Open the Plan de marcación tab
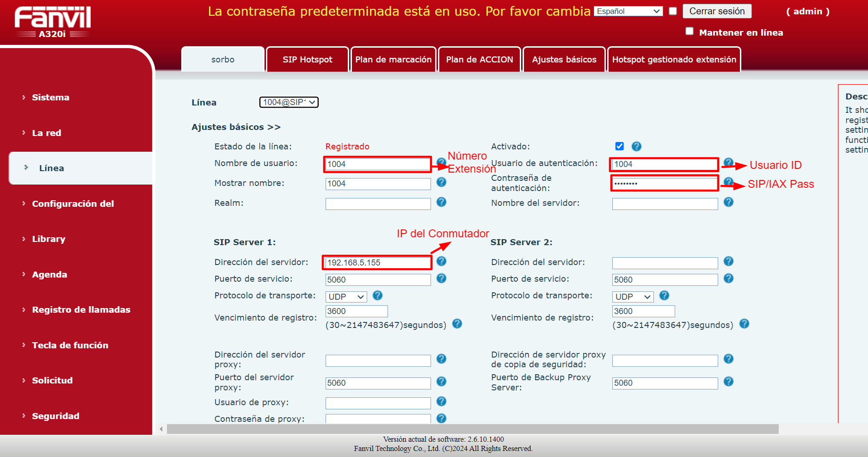The width and height of the screenshot is (868, 457). [394, 60]
